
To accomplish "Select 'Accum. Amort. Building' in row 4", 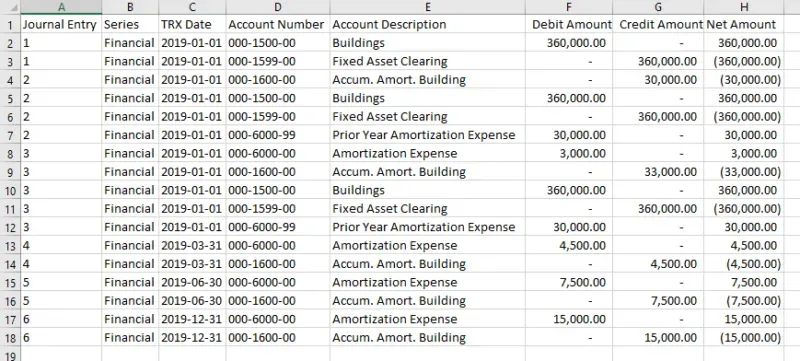I will tap(428, 80).
